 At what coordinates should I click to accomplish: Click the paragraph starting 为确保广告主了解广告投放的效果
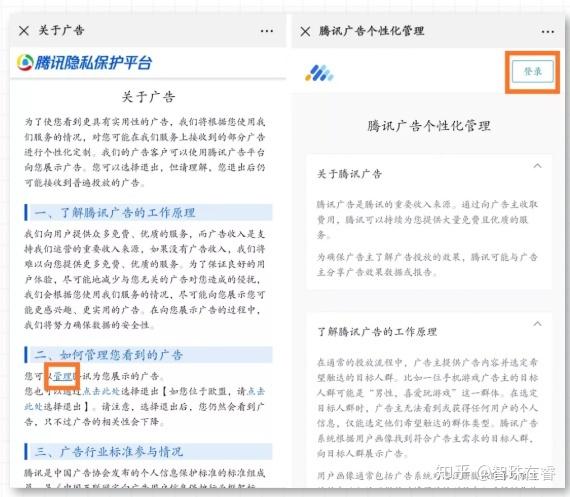point(427,265)
